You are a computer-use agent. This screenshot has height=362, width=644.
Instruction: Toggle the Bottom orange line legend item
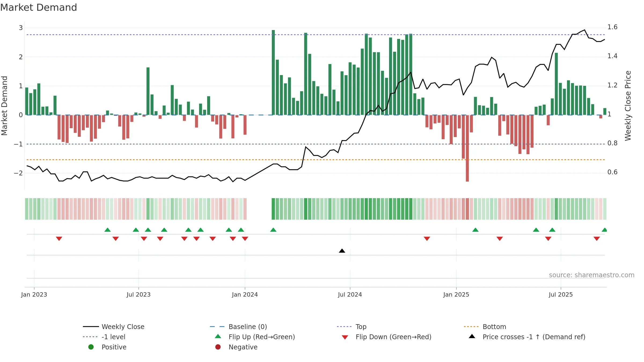pyautogui.click(x=485, y=327)
